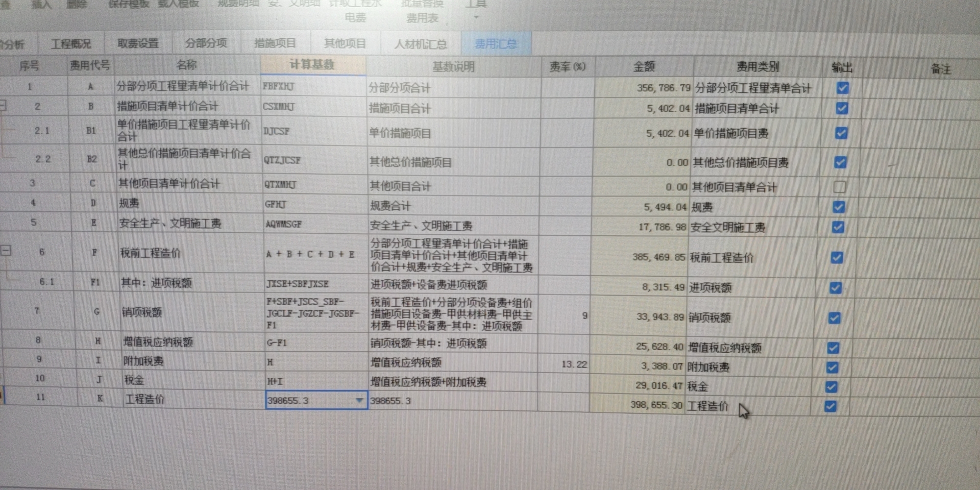Click the 费用类别 column header
This screenshot has height=490, width=980.
pyautogui.click(x=757, y=67)
